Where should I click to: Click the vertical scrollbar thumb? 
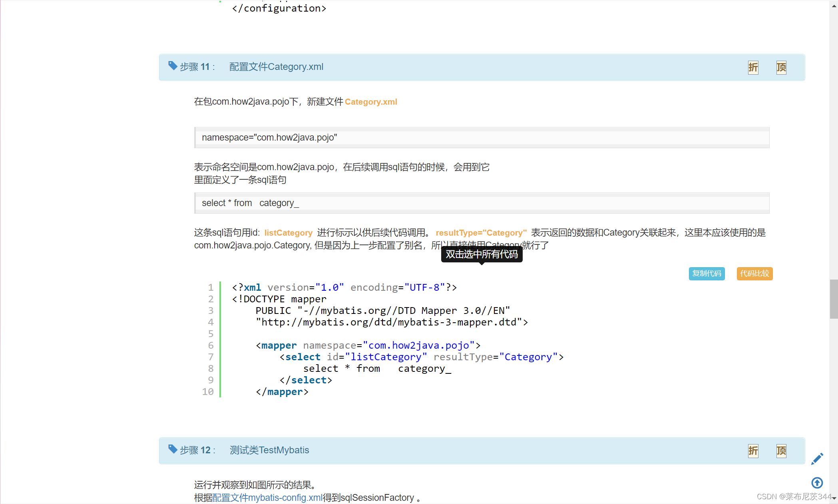click(834, 299)
